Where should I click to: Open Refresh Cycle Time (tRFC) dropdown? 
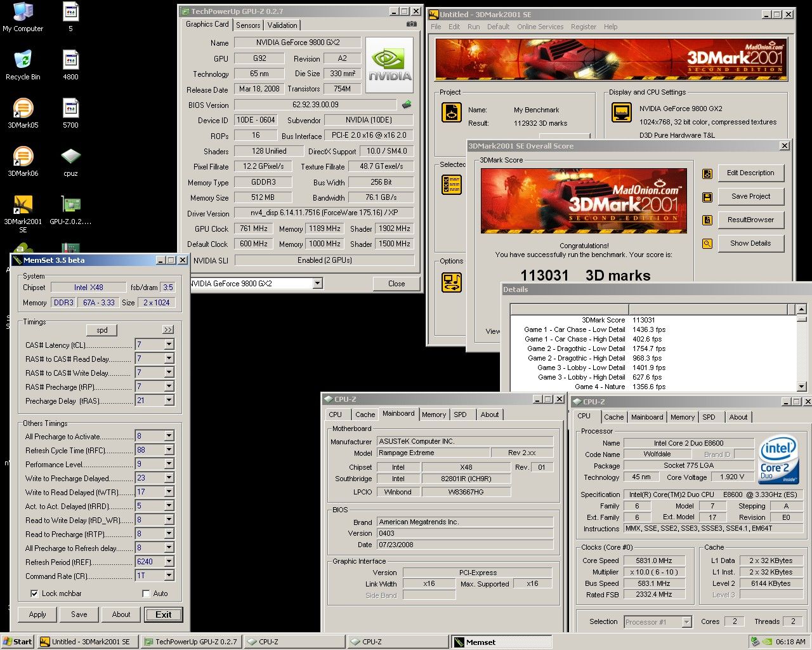click(x=169, y=450)
